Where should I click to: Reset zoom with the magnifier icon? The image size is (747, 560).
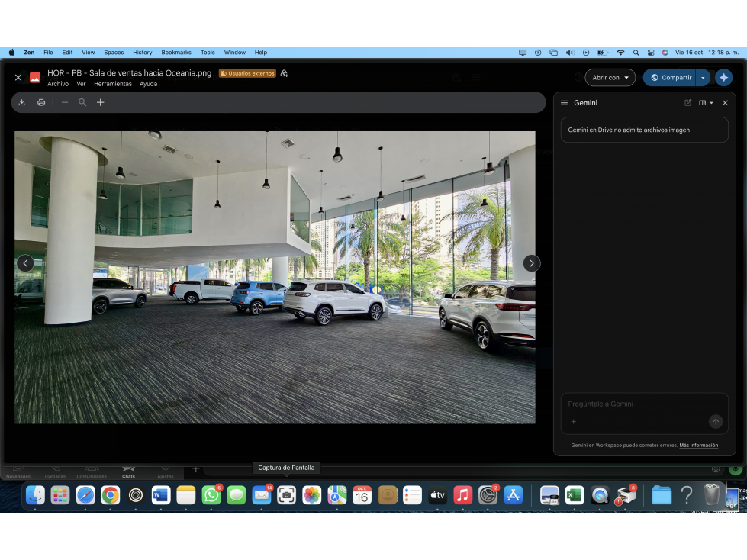tap(82, 102)
